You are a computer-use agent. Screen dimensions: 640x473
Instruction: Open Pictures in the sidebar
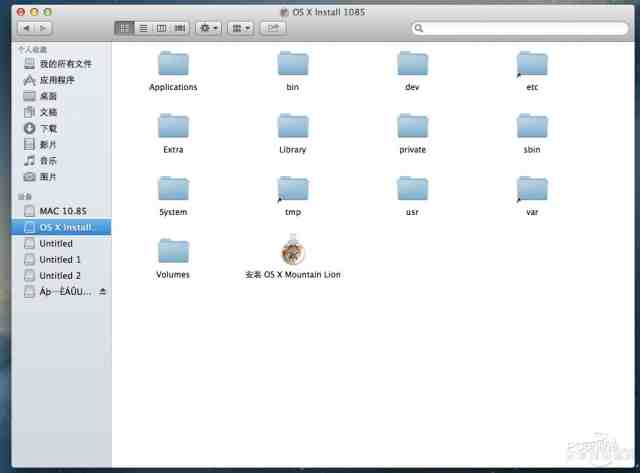tap(61, 177)
